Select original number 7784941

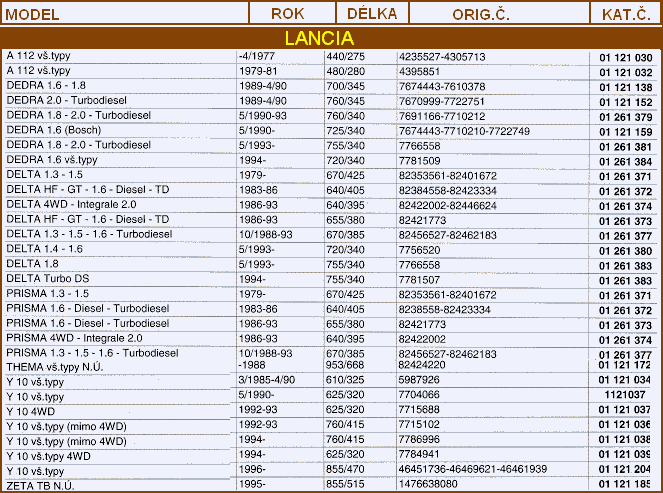click(419, 454)
